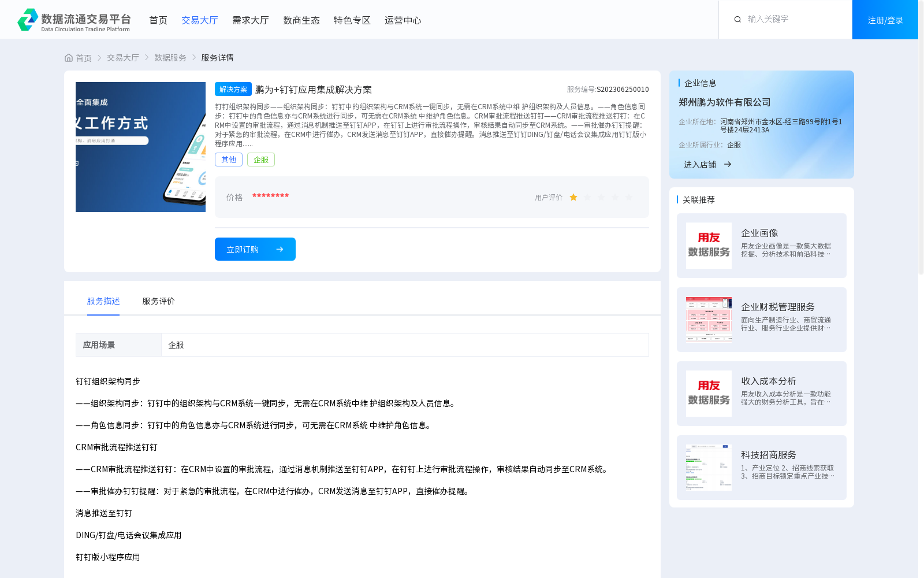Click arrow icon in 立即订购 button
924x578 pixels.
[x=280, y=249]
